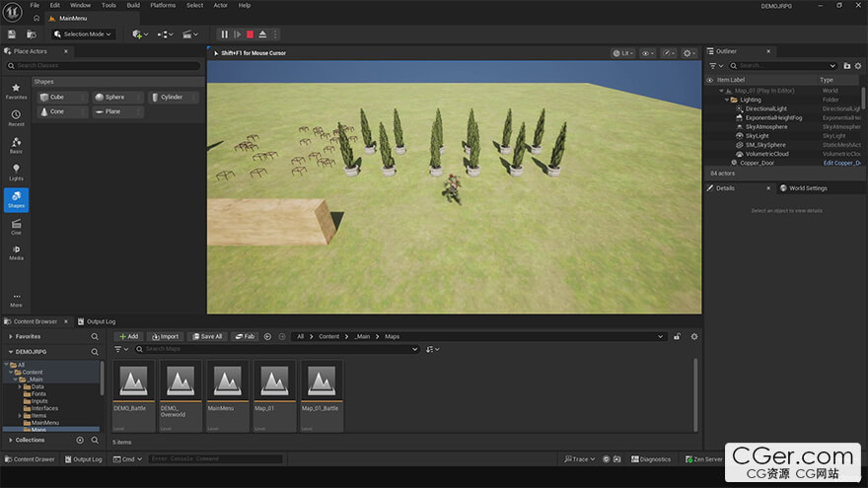This screenshot has height=488, width=868.
Task: Open the viewport Show eye dropdown
Action: (x=647, y=53)
